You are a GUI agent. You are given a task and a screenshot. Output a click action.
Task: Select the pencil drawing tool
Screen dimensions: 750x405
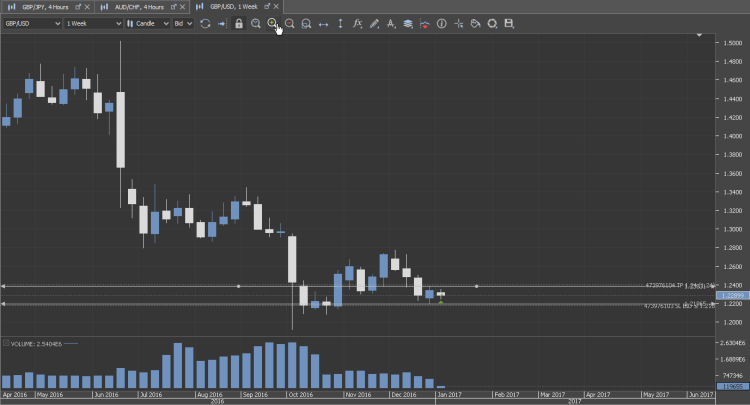tap(374, 23)
